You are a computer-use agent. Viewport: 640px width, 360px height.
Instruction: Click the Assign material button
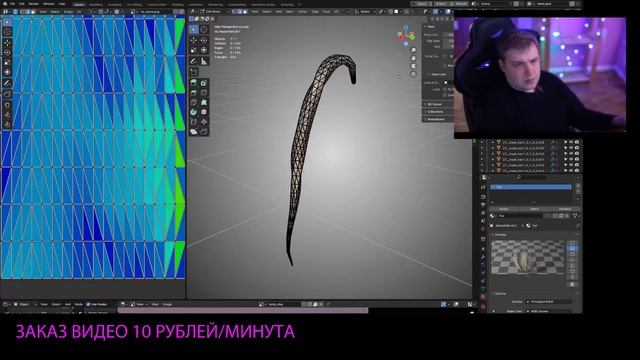pyautogui.click(x=504, y=209)
